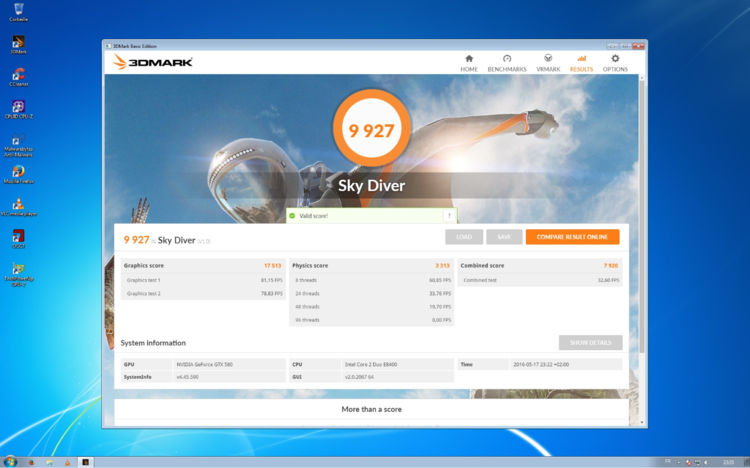
Task: Click the '8 threads' physics row
Action: (371, 280)
